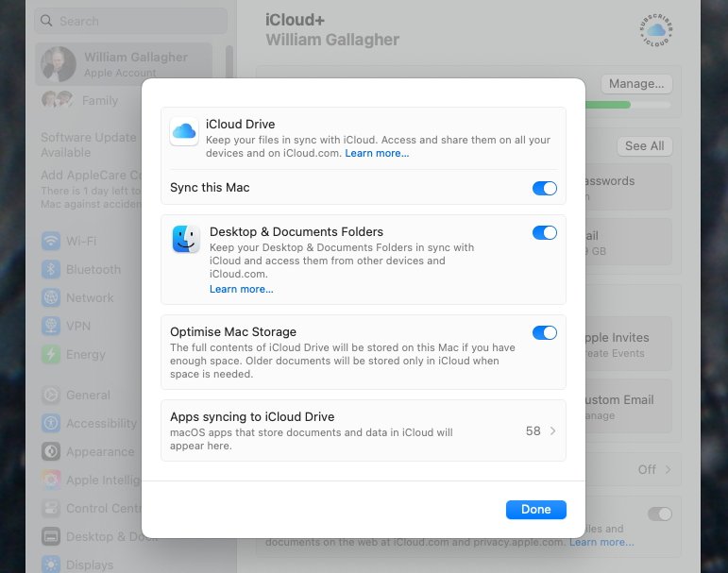Screen dimensions: 728x573
Task: Toggle Sync this Mac switch
Action: coord(544,188)
